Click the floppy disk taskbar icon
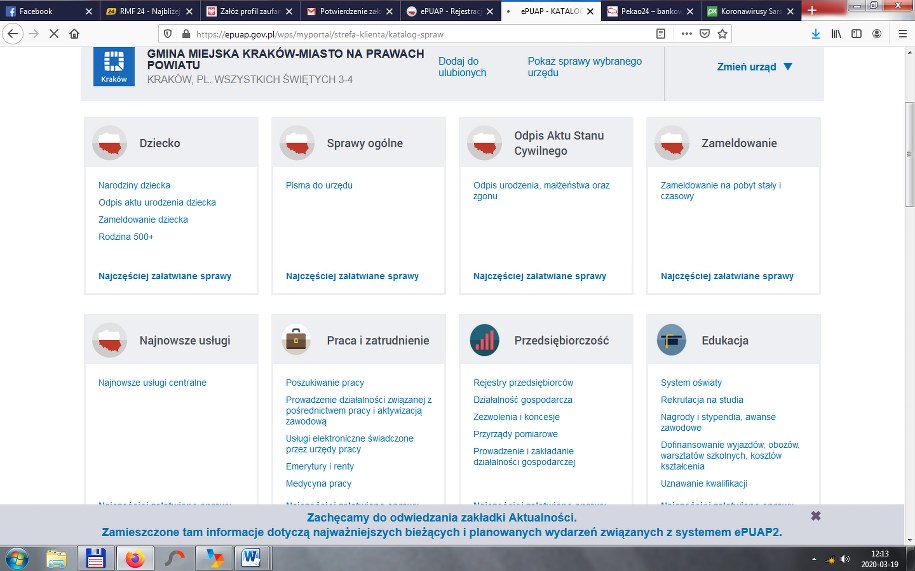Image resolution: width=915 pixels, height=571 pixels. [96, 559]
